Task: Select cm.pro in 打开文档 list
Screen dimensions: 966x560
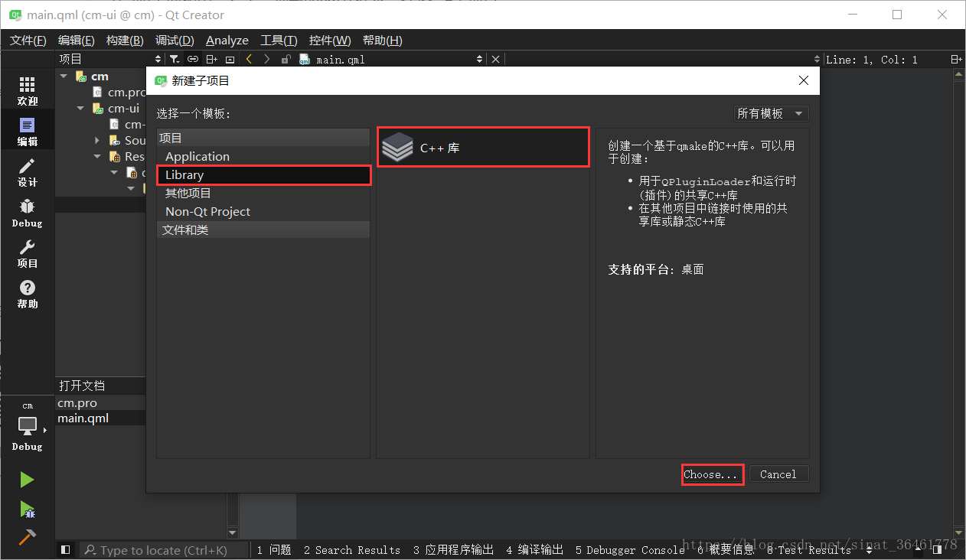Action: coord(100,403)
